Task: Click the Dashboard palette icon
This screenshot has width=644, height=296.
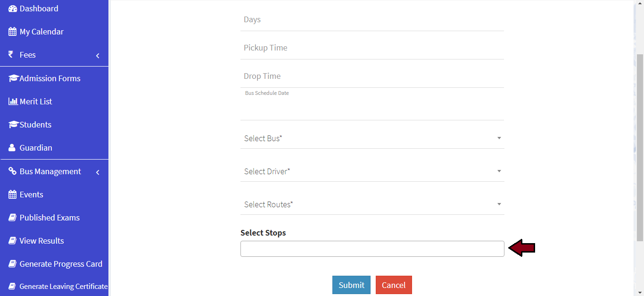Action: pyautogui.click(x=13, y=8)
